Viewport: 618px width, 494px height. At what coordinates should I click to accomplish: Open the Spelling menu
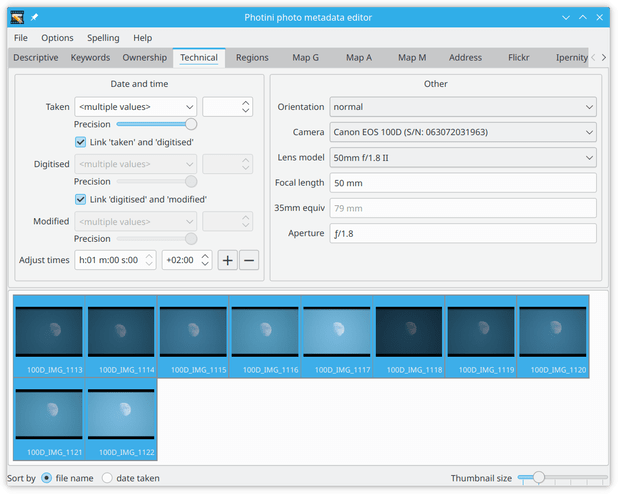(103, 38)
